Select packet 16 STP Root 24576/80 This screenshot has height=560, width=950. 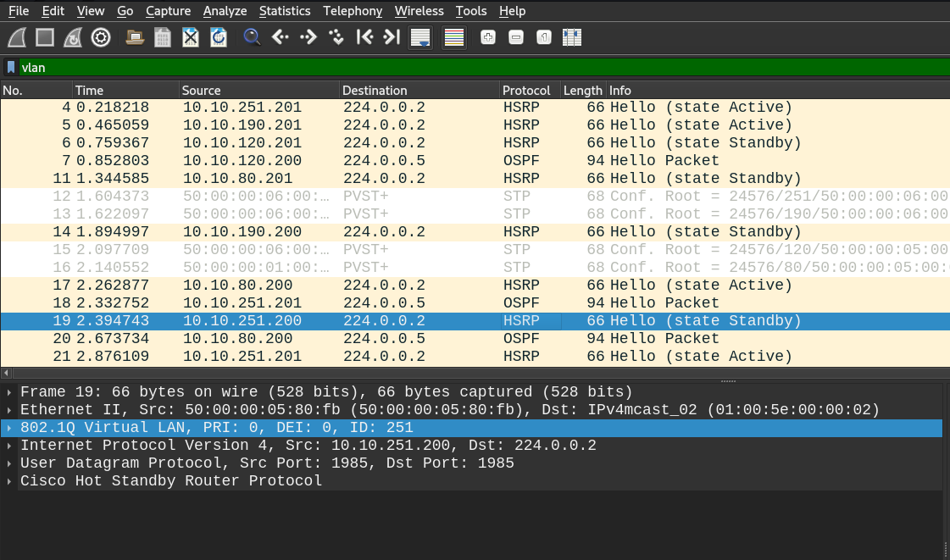[x=475, y=267]
